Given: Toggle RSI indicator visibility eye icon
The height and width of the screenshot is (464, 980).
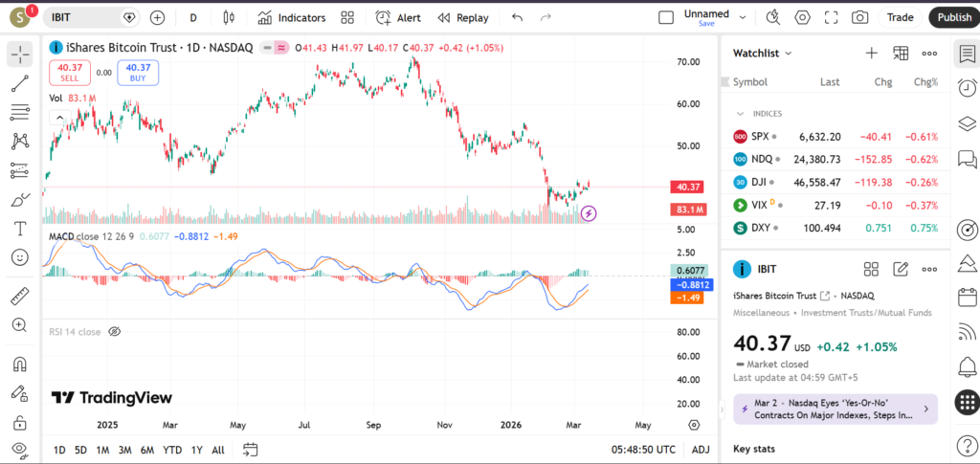Looking at the screenshot, I should [x=115, y=332].
